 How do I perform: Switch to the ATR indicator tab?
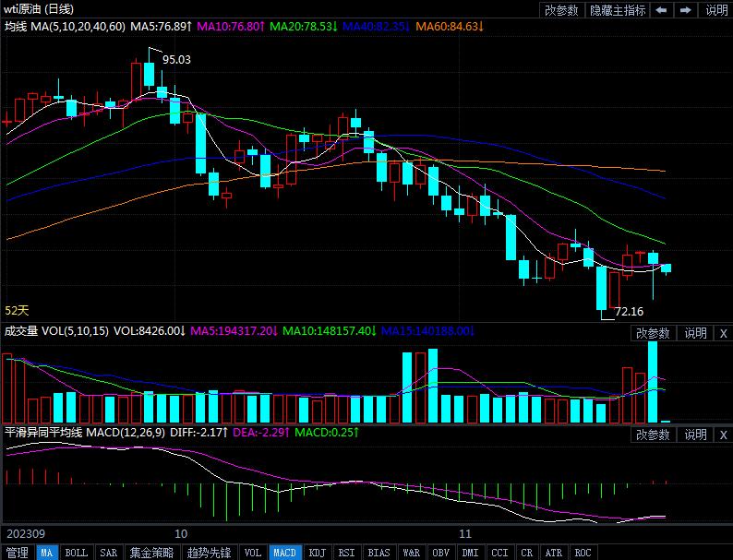[x=554, y=553]
